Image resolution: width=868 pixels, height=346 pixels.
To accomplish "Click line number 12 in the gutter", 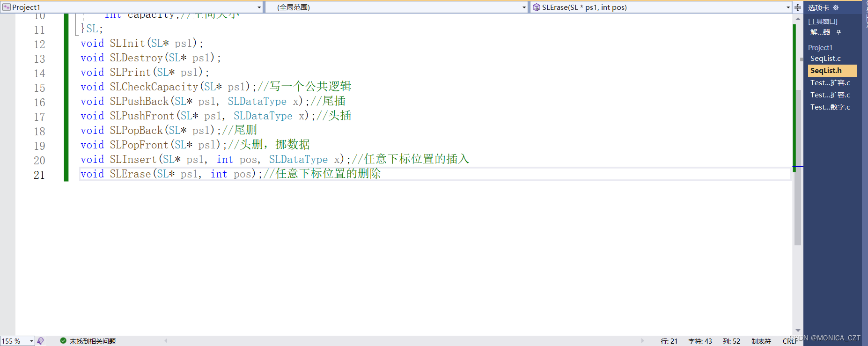I will pos(39,44).
